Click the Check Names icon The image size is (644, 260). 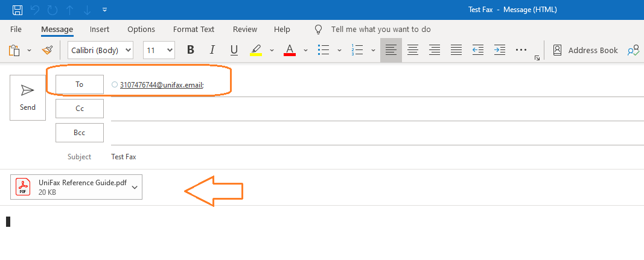(x=633, y=50)
